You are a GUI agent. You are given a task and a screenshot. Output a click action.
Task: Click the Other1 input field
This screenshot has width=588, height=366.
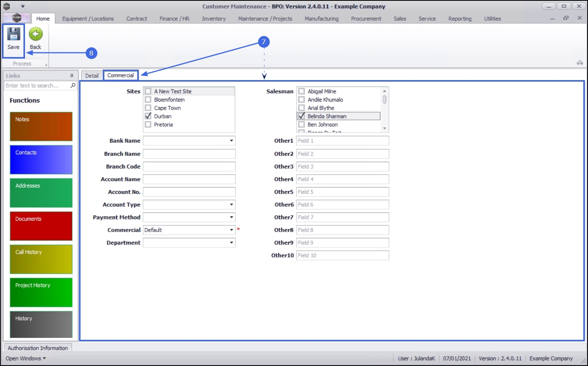pyautogui.click(x=342, y=141)
